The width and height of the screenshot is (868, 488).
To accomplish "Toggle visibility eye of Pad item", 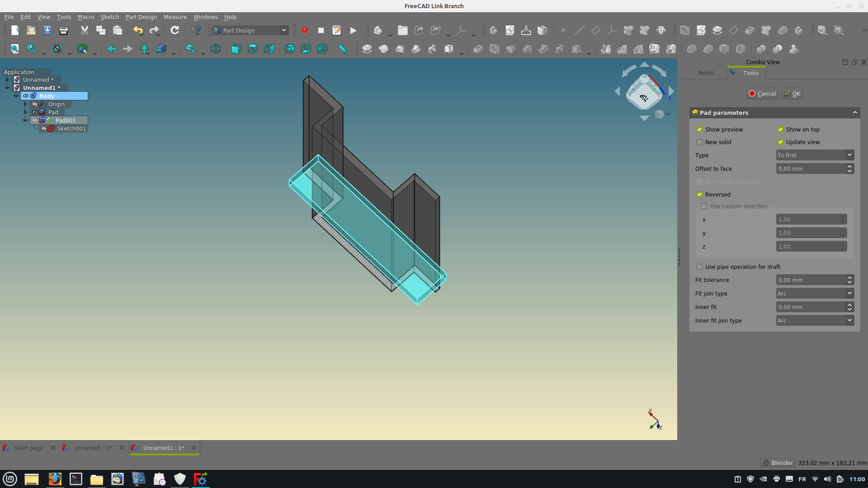I will click(35, 113).
